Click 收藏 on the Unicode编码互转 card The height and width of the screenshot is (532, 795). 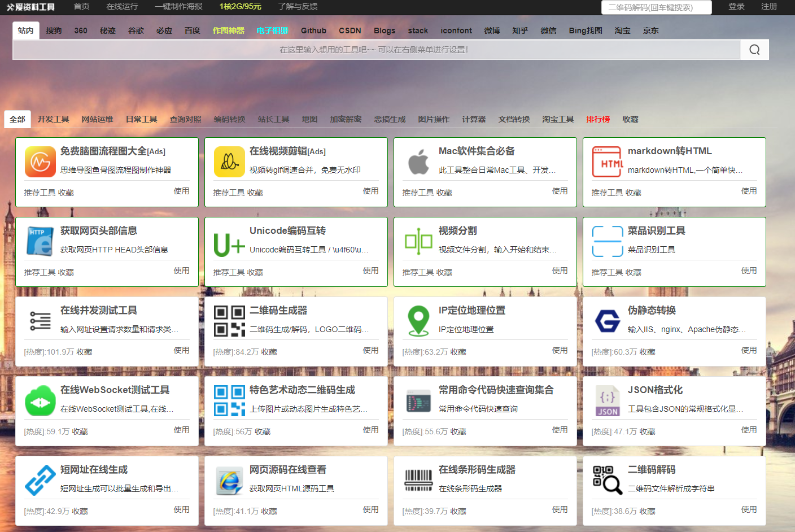(255, 272)
